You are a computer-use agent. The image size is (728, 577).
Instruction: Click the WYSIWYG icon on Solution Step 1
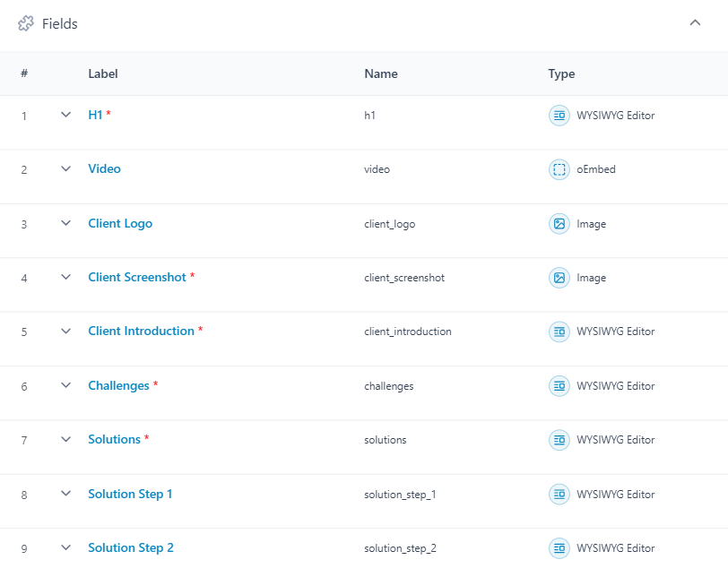(559, 494)
